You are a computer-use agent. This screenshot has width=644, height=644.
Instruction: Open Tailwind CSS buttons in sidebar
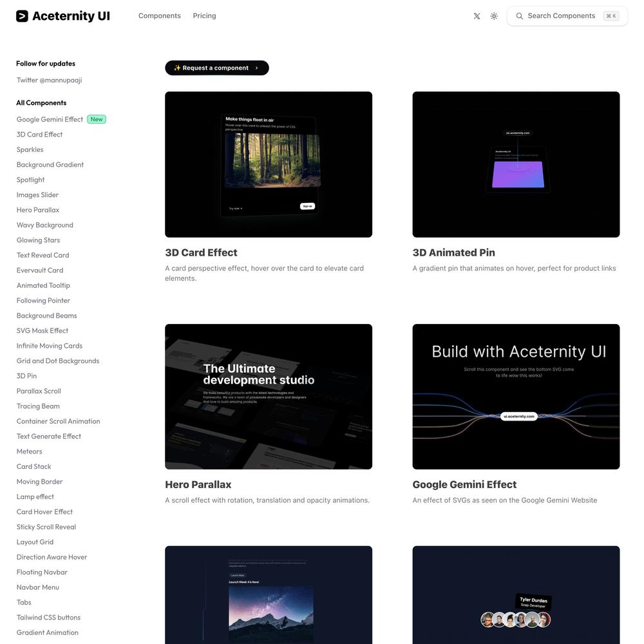tap(48, 618)
